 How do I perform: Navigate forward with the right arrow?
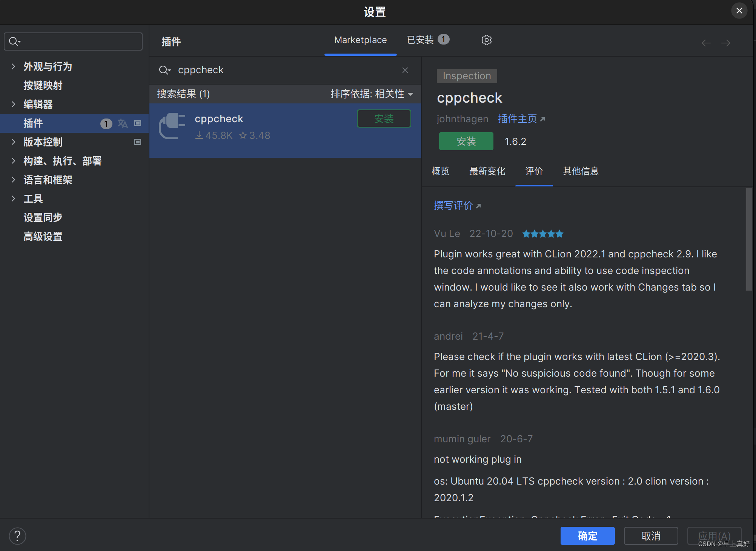pos(726,43)
